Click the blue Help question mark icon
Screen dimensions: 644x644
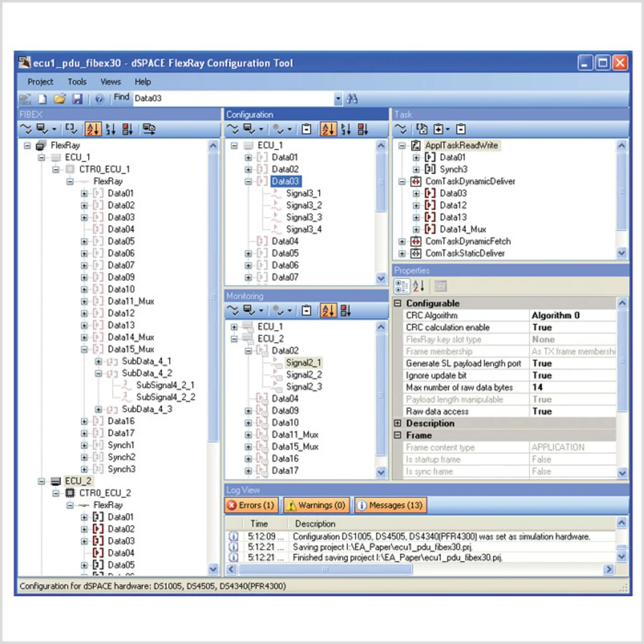[99, 99]
